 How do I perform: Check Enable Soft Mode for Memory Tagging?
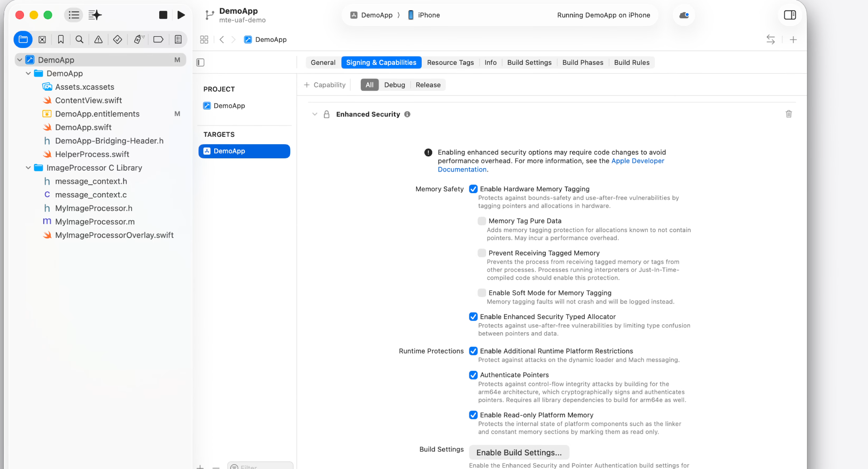pyautogui.click(x=482, y=293)
